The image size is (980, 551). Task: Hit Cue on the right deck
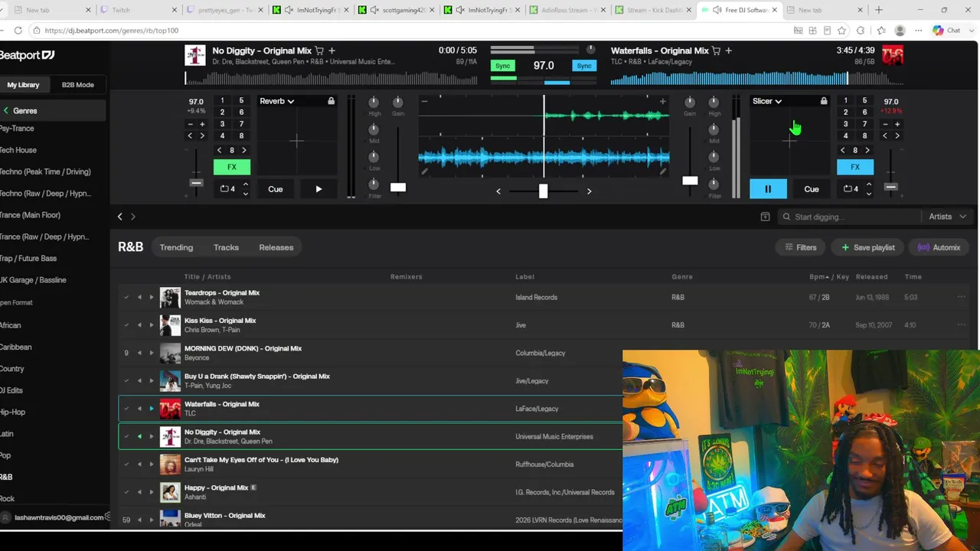pos(812,189)
